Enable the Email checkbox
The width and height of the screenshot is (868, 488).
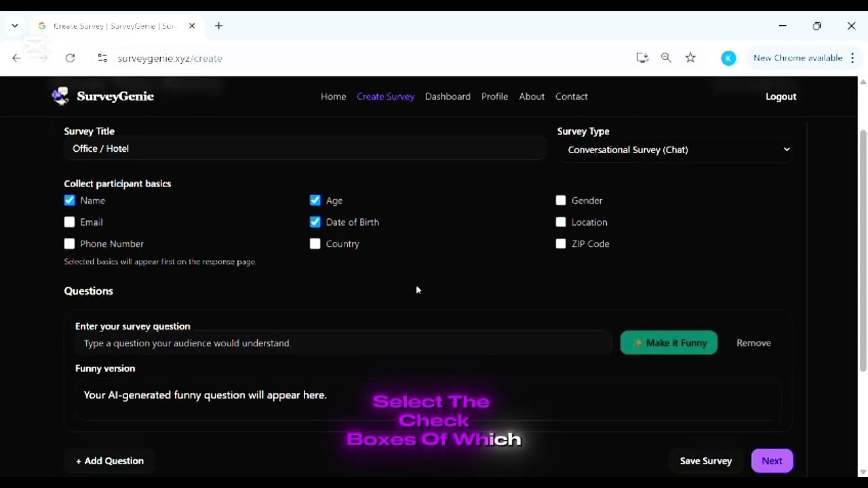pos(69,222)
